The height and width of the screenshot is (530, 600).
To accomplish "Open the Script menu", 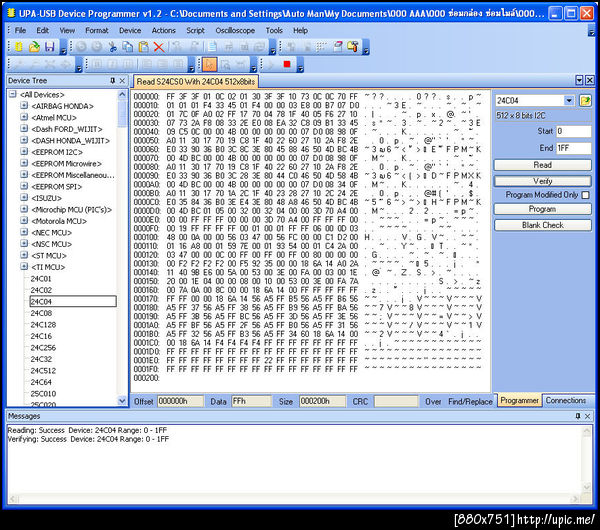I will (195, 30).
